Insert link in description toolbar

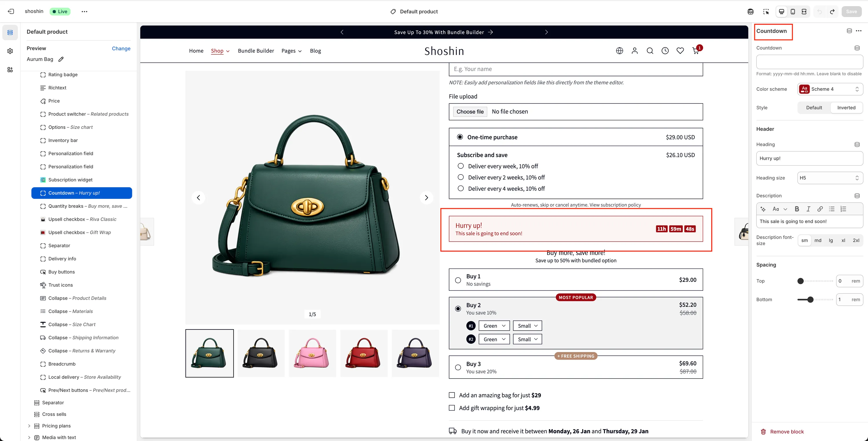(x=820, y=209)
